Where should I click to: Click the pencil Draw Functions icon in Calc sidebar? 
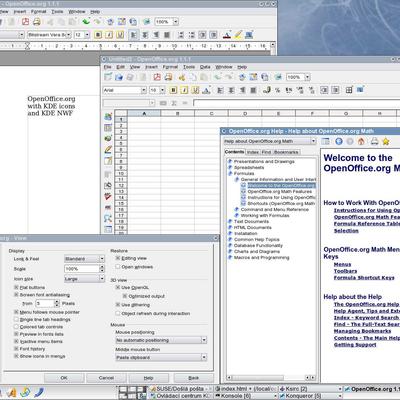[x=108, y=150]
